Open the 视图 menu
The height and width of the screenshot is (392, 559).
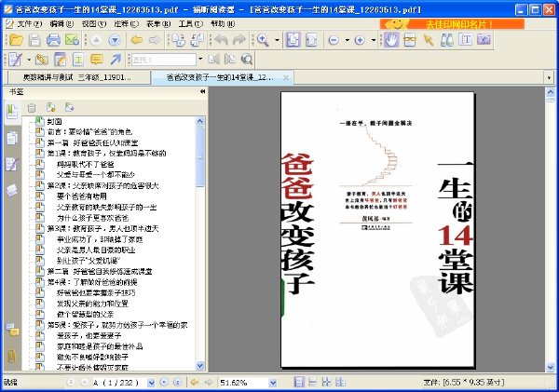tap(94, 24)
